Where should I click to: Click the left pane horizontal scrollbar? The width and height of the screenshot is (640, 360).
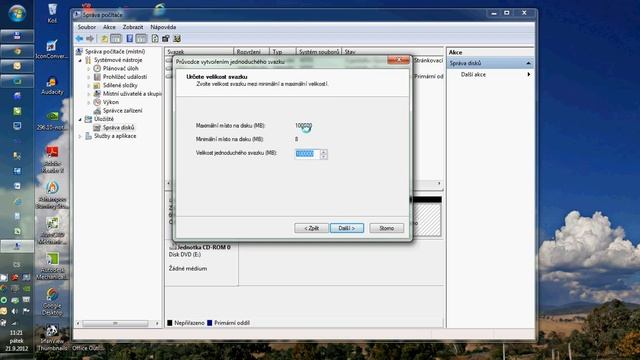[115, 323]
